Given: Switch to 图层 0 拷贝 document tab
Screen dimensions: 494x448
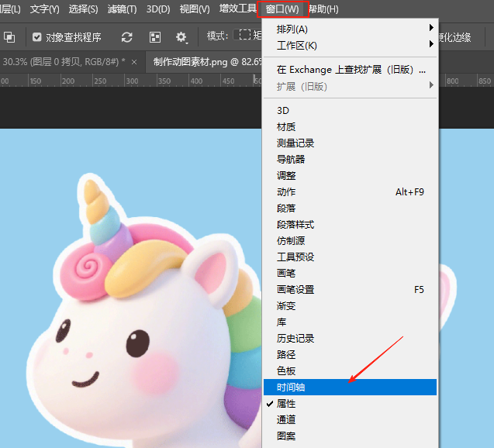Looking at the screenshot, I should (x=64, y=62).
